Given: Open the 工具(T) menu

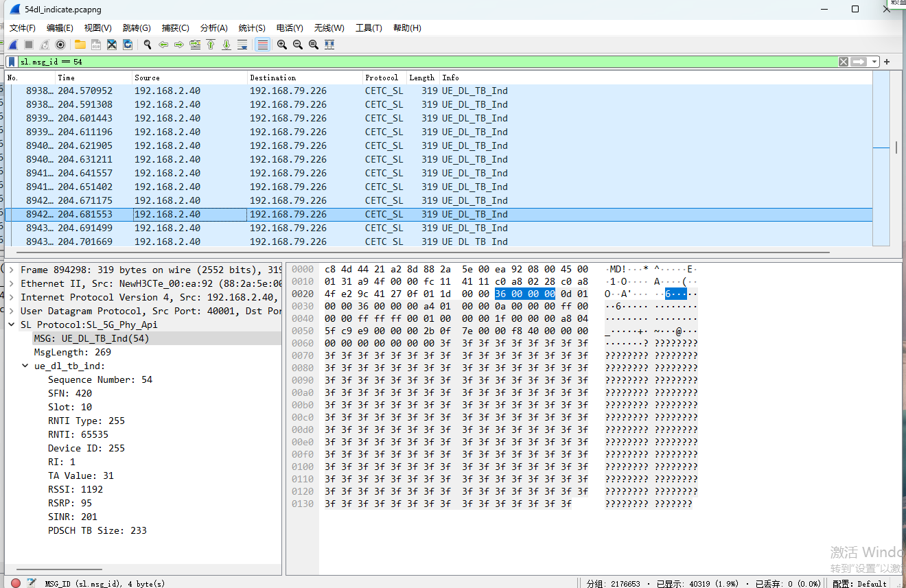Looking at the screenshot, I should coord(369,27).
